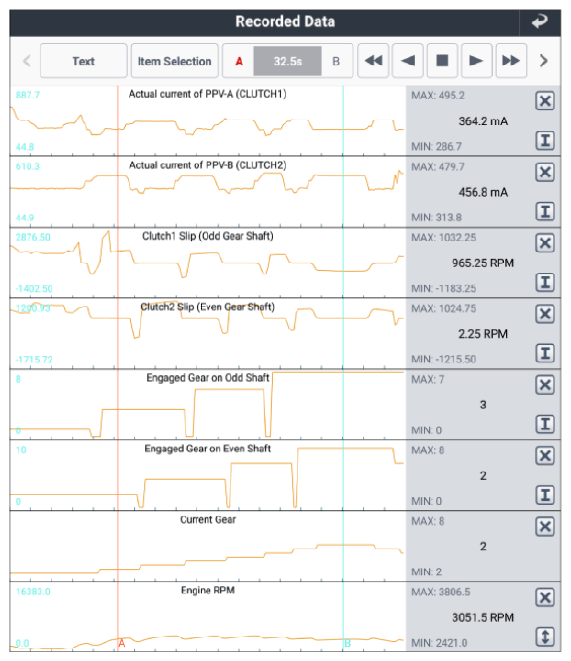Toggle scale icon for Engaged Gear on Odd Shaft
This screenshot has height=661, width=571.
544,424
